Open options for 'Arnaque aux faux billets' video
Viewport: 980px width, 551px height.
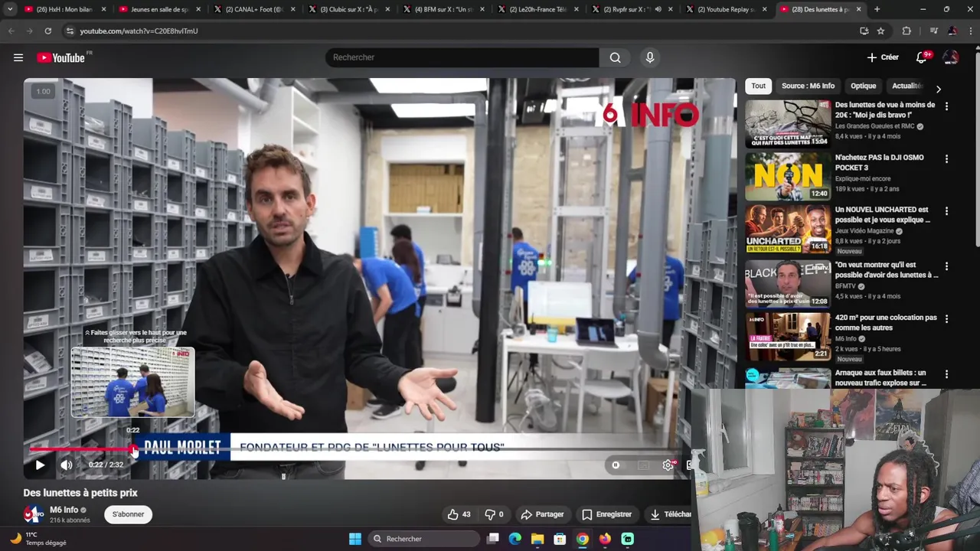click(x=946, y=374)
